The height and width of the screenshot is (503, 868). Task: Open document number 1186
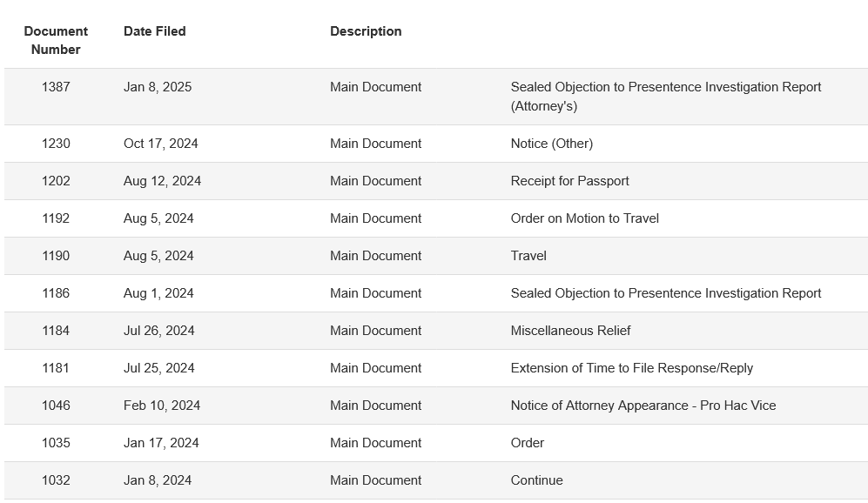click(x=56, y=293)
